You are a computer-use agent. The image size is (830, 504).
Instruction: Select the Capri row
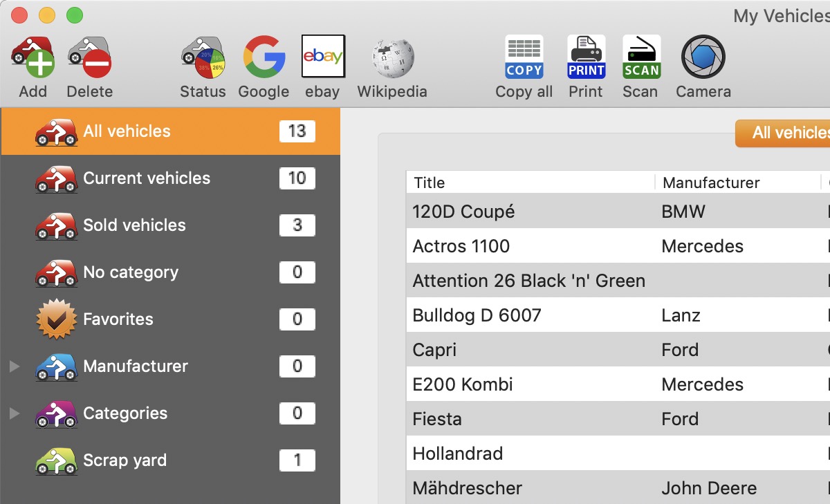coord(618,349)
